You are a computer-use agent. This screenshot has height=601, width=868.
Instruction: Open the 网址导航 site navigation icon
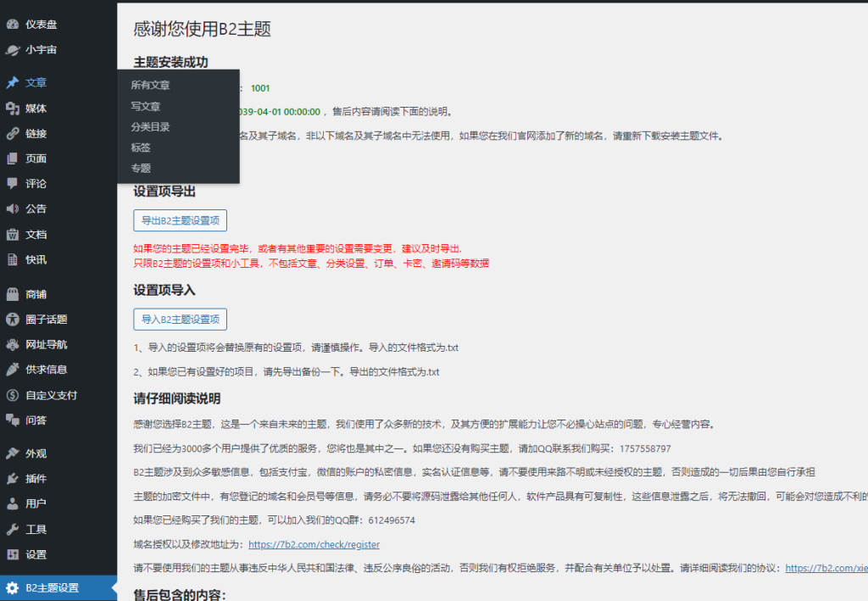(x=10, y=345)
